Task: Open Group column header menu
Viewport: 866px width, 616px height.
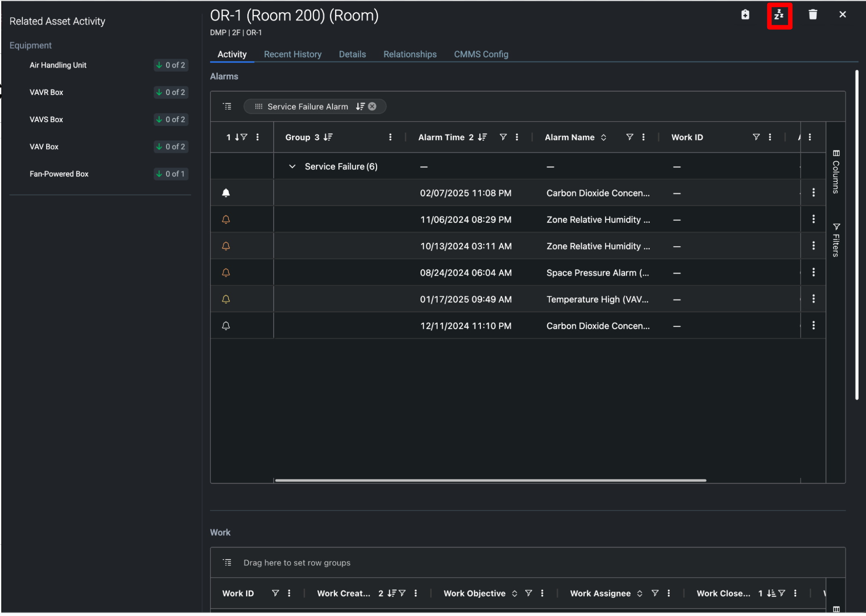Action: [390, 137]
